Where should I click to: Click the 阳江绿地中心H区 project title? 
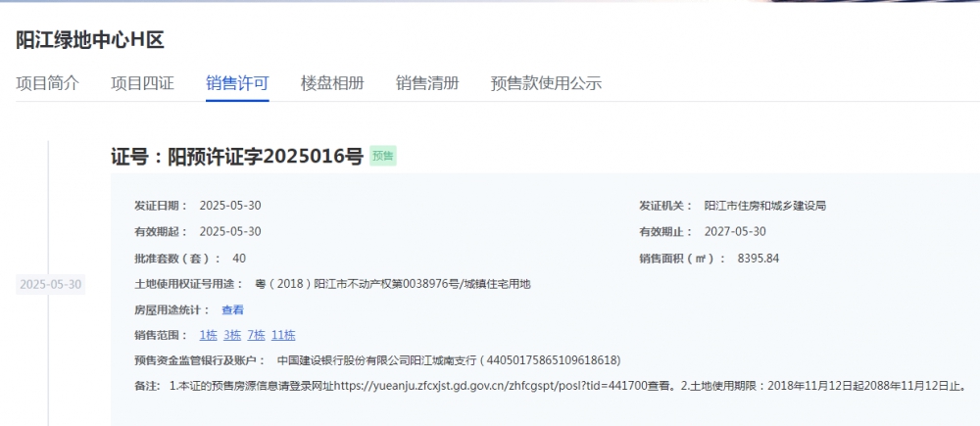point(90,40)
